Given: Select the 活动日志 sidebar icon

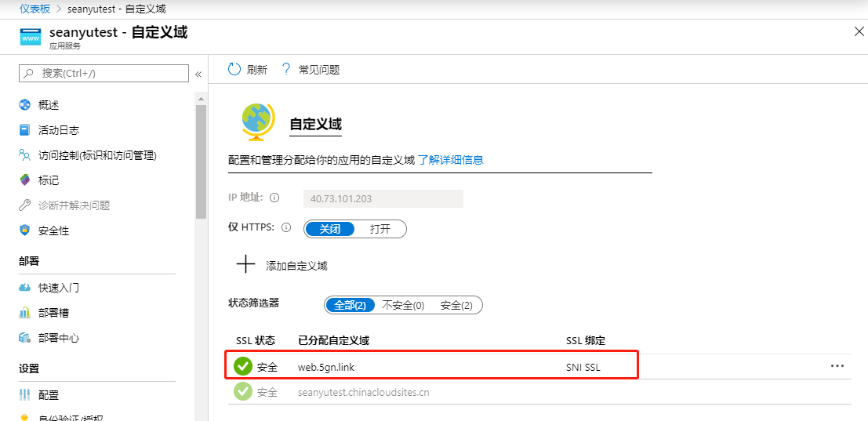Looking at the screenshot, I should 24,130.
